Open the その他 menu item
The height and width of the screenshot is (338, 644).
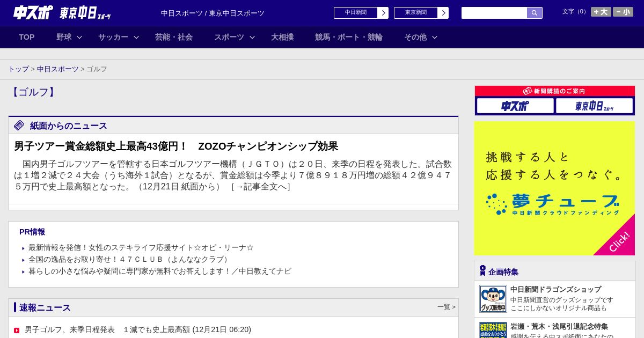[x=415, y=37]
